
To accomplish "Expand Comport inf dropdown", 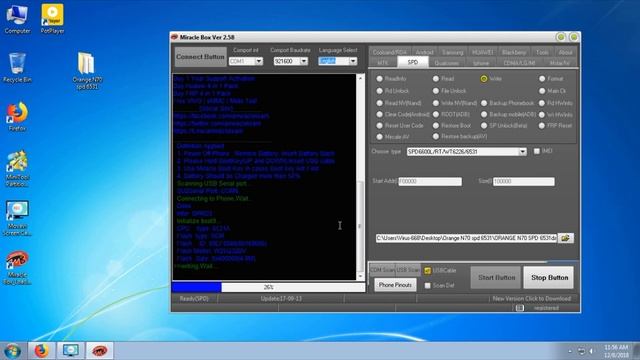I will tap(259, 61).
